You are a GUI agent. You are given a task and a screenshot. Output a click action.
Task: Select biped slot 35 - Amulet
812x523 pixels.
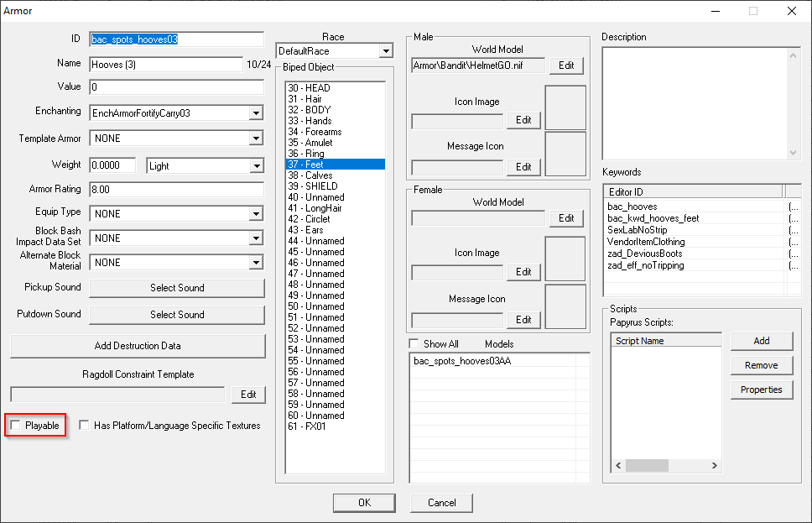336,143
